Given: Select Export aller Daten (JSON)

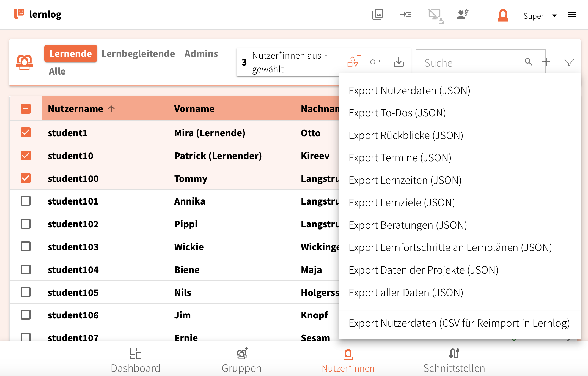Looking at the screenshot, I should coord(459,293).
